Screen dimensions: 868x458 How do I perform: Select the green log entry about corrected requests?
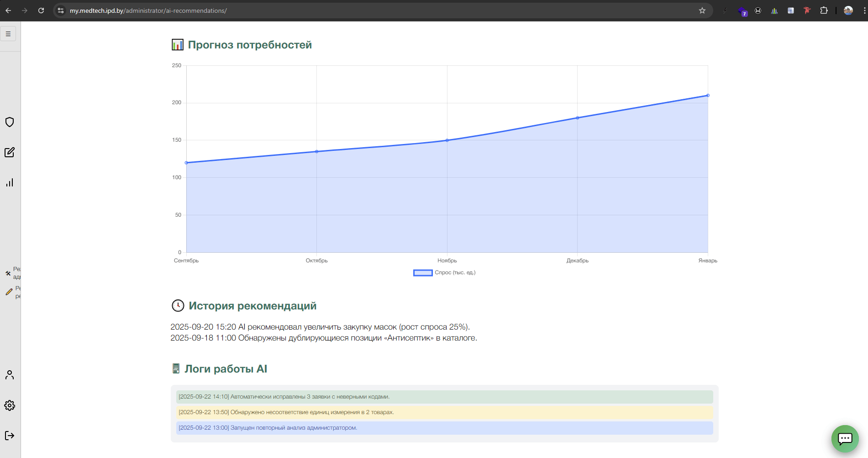pos(444,397)
